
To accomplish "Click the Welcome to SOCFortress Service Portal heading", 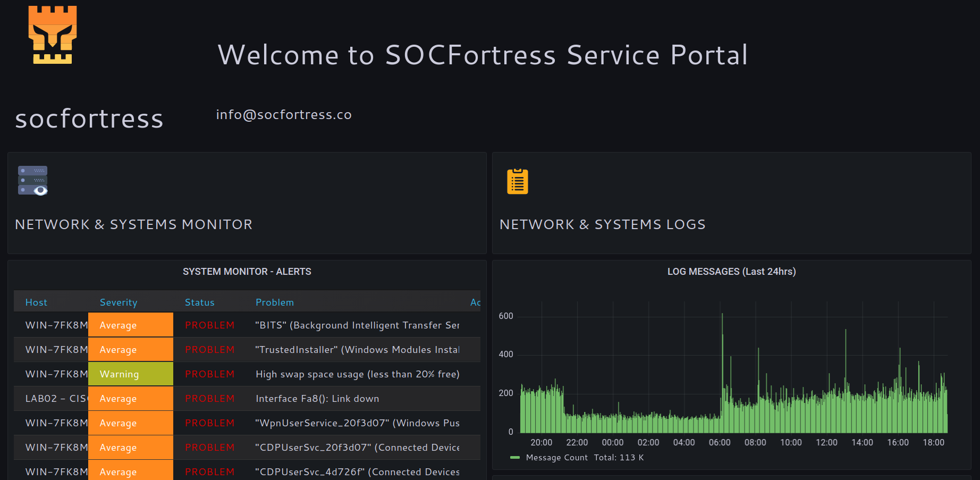I will click(483, 55).
